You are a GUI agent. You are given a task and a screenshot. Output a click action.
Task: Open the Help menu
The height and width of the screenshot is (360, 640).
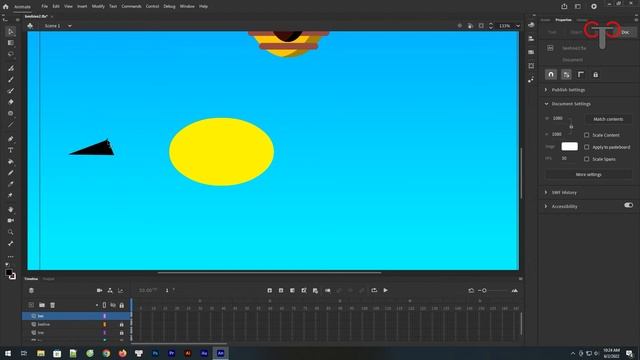[x=203, y=7]
